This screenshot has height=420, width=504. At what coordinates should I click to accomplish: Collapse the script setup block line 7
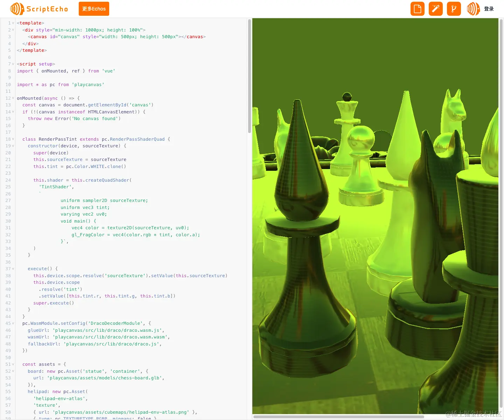[x=13, y=64]
